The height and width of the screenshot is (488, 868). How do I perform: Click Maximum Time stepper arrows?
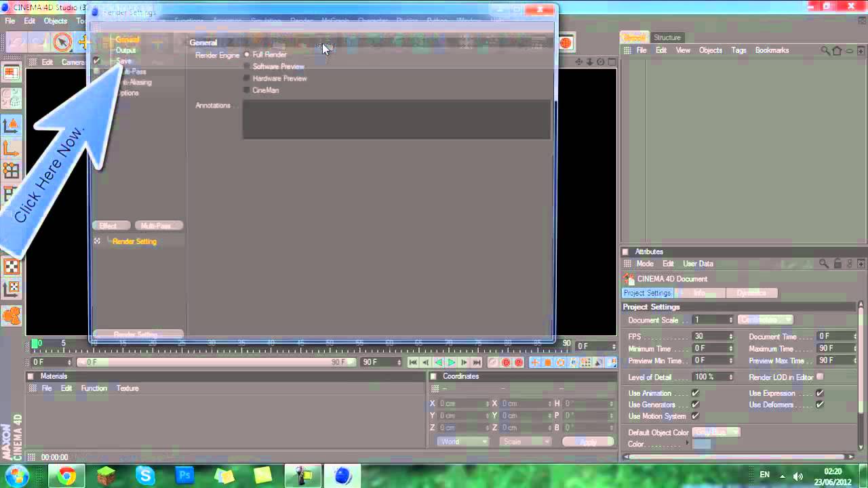pos(855,348)
